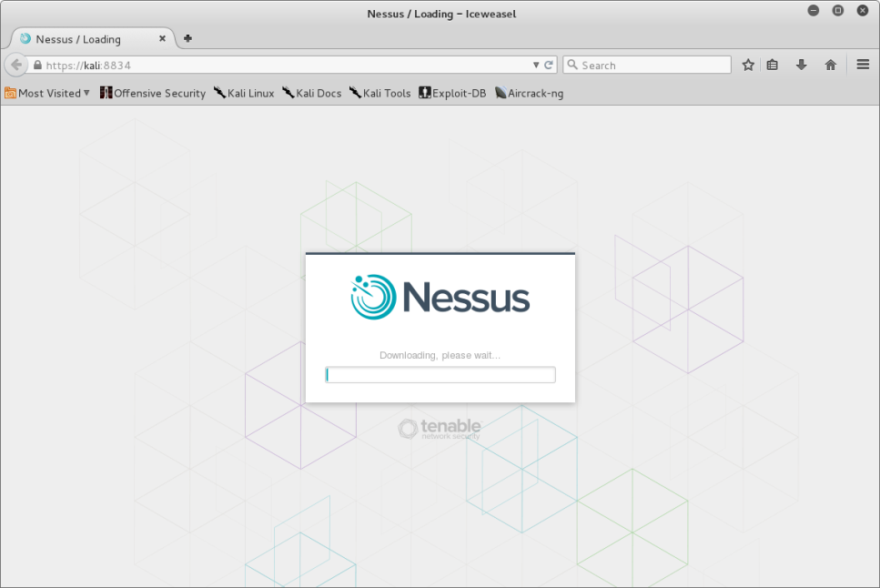Click the padlock icon in the address bar
The image size is (880, 588).
coord(37,66)
